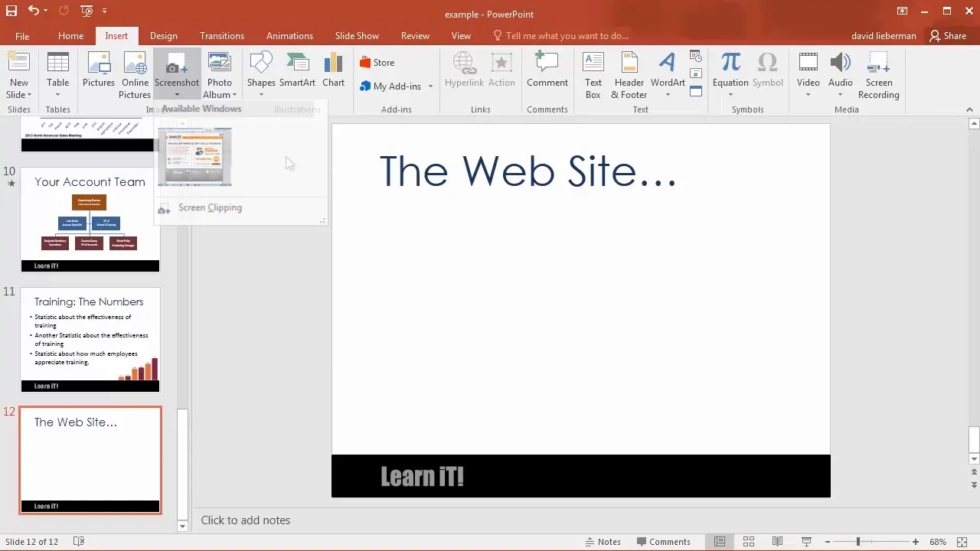Adjust the zoom slider handle
This screenshot has width=980, height=551.
(858, 542)
